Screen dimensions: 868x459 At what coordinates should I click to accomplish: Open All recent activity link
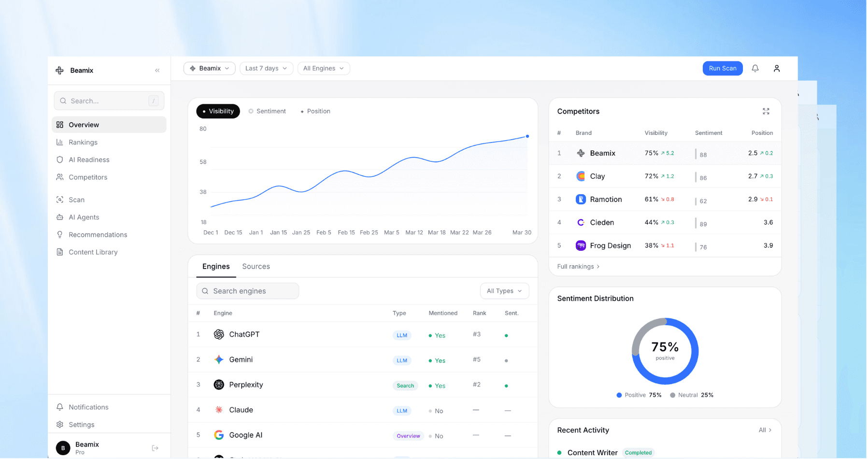(766, 430)
